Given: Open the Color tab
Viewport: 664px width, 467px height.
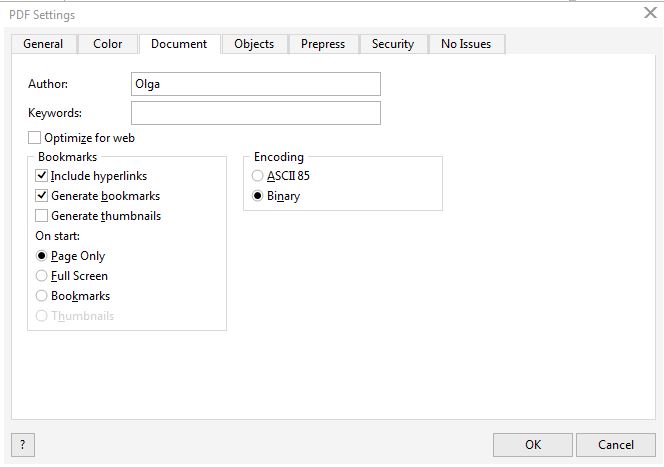Looking at the screenshot, I should tap(108, 44).
